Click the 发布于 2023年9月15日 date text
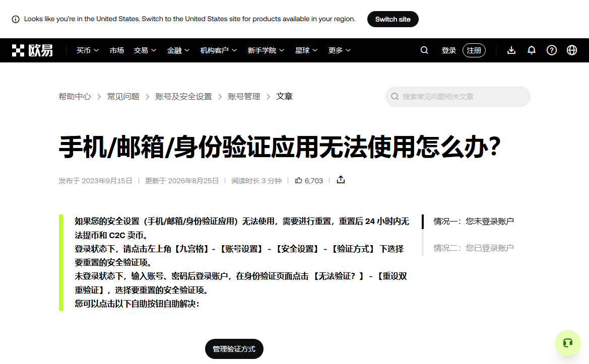Viewport: 589px width, 364px height. [95, 181]
